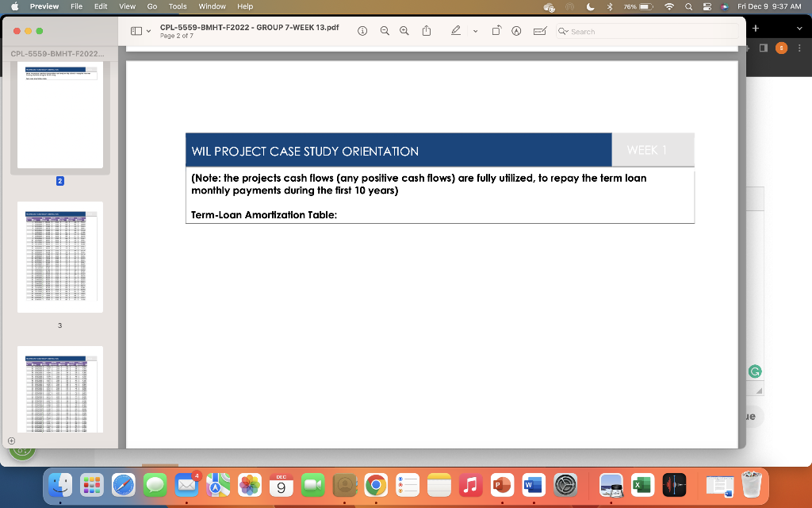
Task: Zoom out of the PDF page
Action: pyautogui.click(x=385, y=31)
